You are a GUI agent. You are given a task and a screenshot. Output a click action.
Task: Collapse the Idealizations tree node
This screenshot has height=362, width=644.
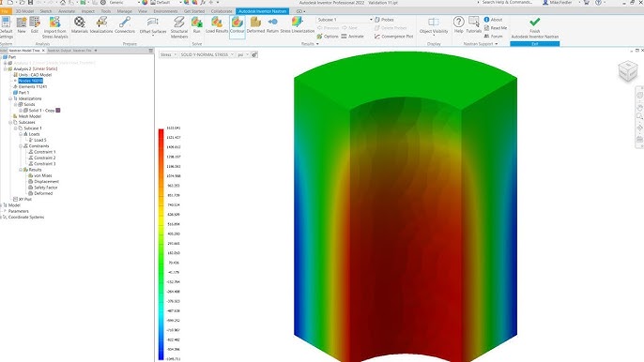tap(10, 98)
